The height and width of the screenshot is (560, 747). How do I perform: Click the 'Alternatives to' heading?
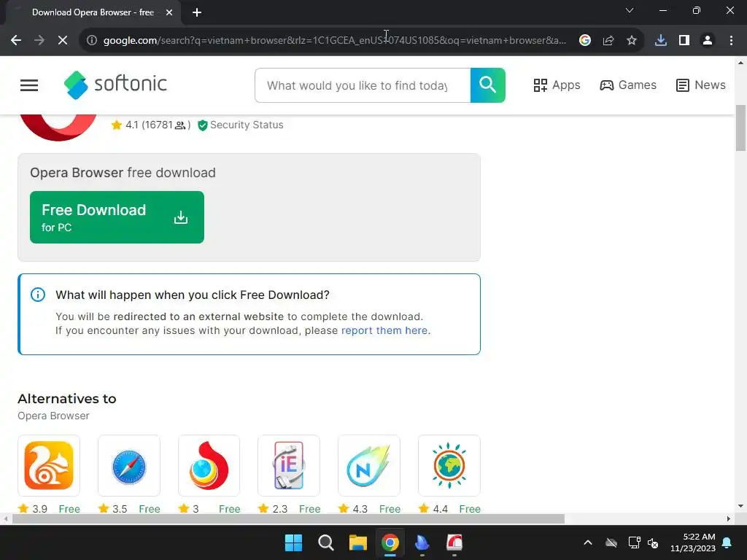pos(66,399)
